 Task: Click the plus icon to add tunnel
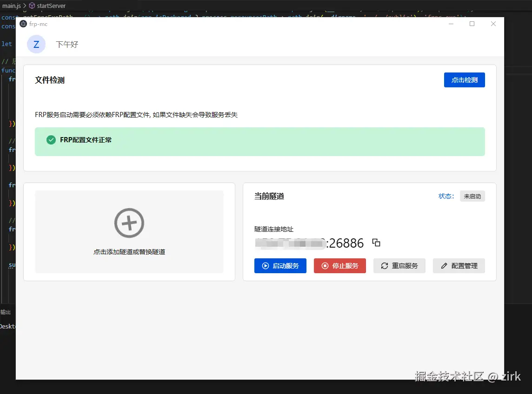pos(129,223)
